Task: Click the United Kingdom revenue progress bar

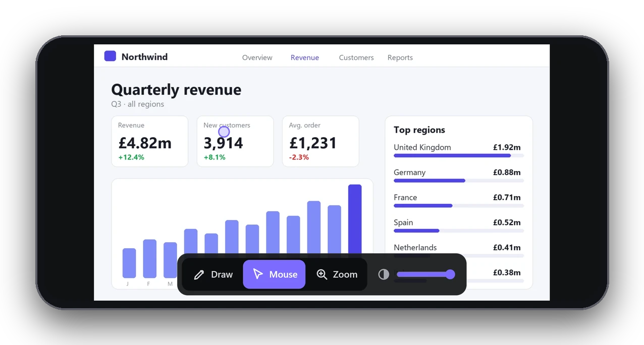Action: click(x=459, y=155)
